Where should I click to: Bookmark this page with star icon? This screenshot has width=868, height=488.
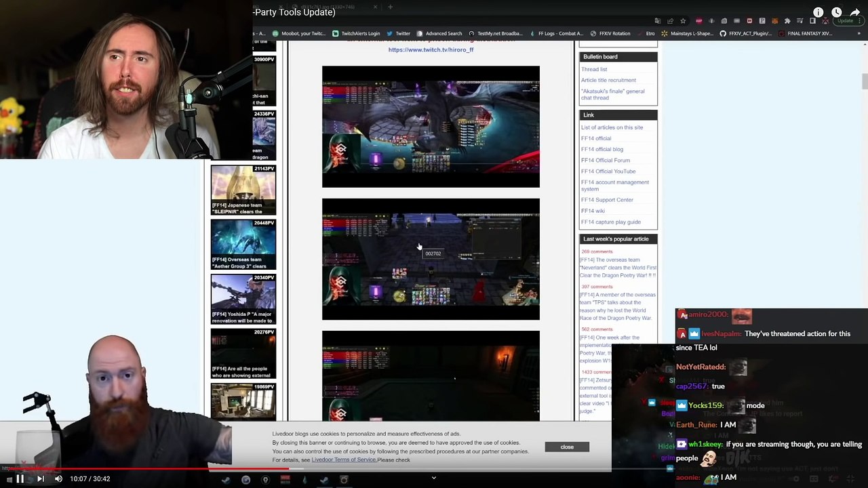[683, 21]
